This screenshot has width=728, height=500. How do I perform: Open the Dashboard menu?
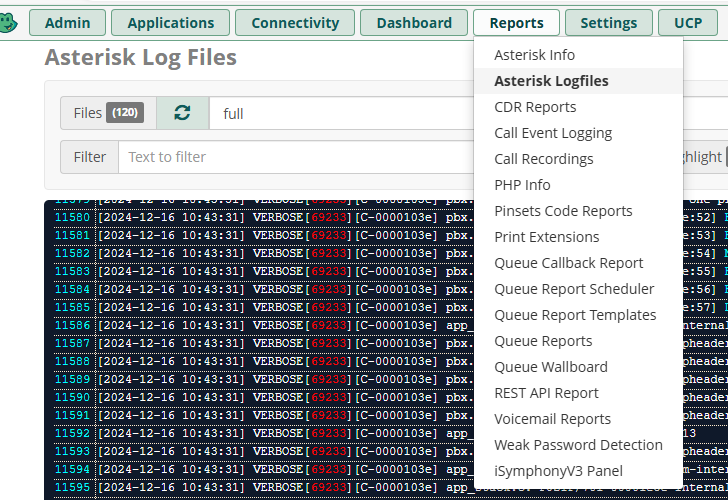(414, 23)
